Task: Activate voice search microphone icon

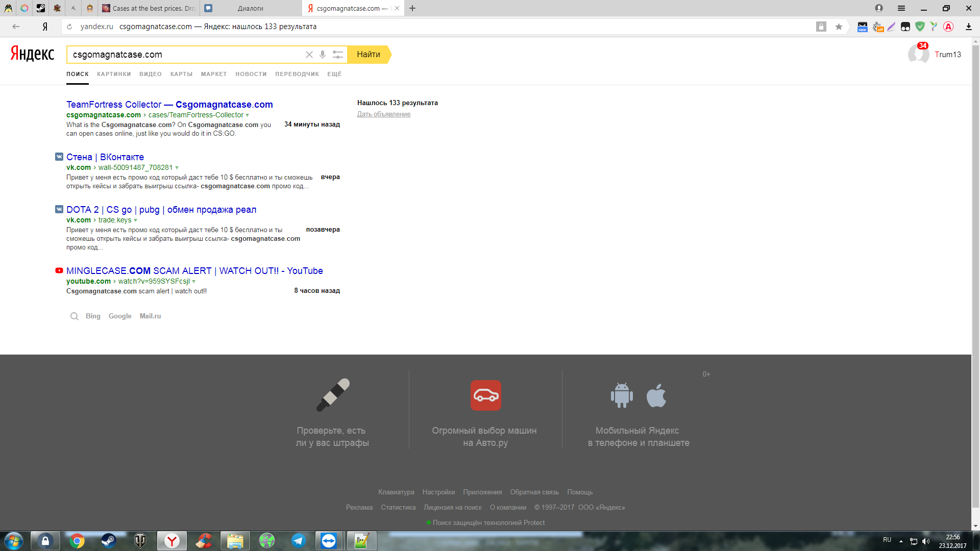Action: pyautogui.click(x=323, y=55)
